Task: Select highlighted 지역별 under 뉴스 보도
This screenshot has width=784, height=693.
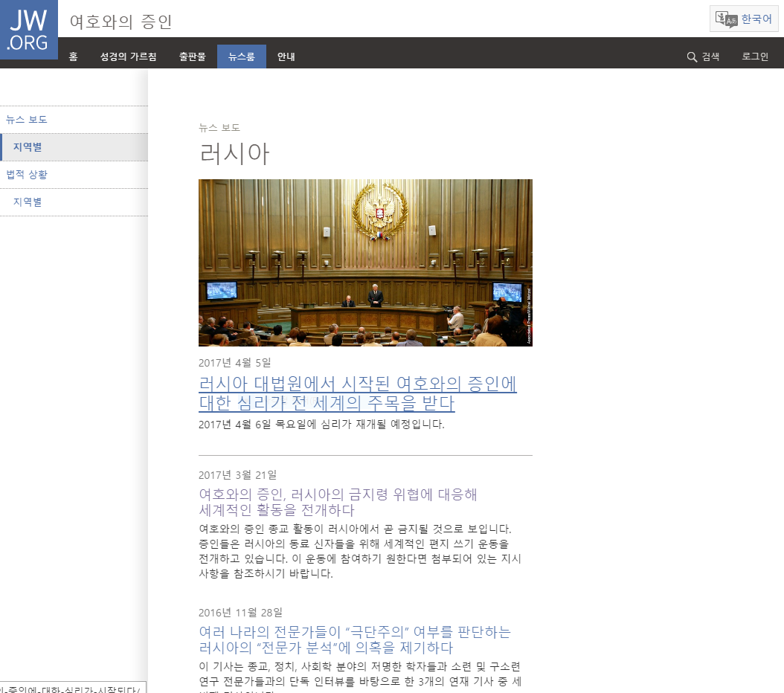Action: point(74,147)
